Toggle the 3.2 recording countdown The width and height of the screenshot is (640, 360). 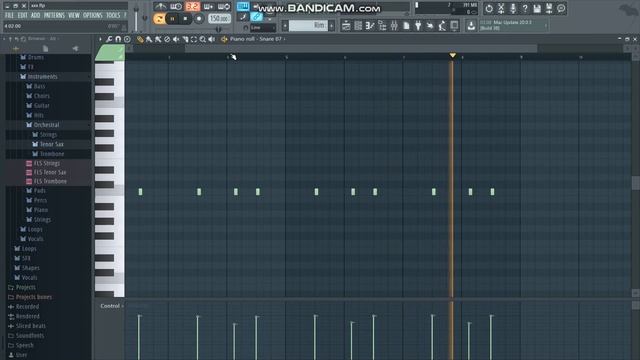(192, 6)
